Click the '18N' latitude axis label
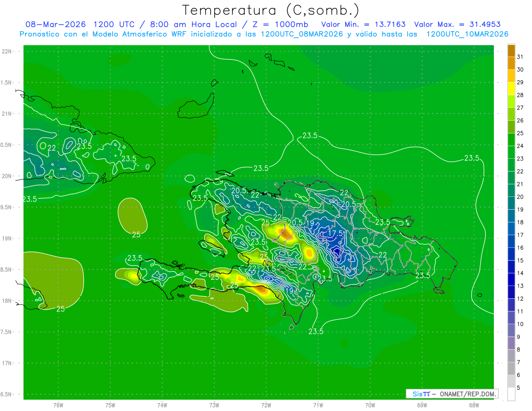Screen dimensions: 532x411 pyautogui.click(x=6, y=301)
